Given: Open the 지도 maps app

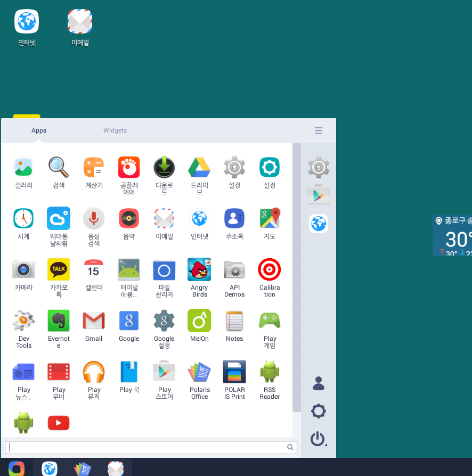Looking at the screenshot, I should coord(270,218).
